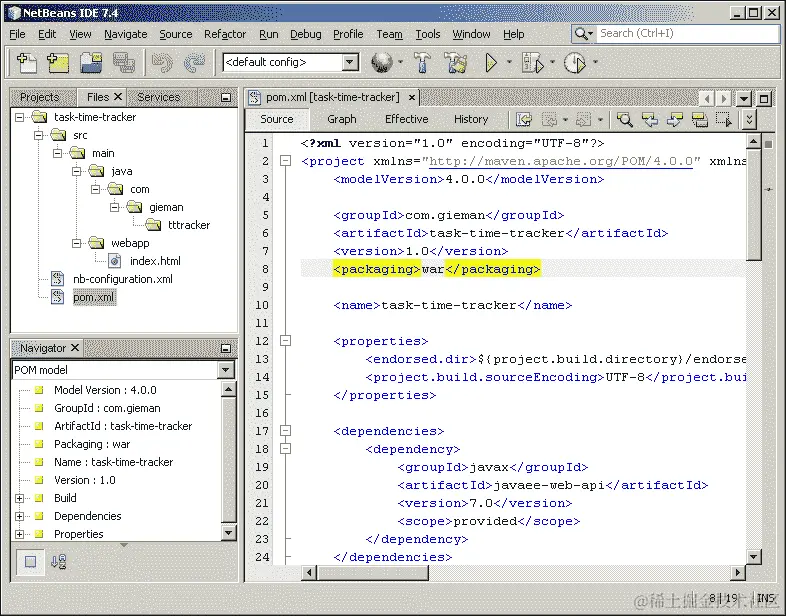
Task: Collapse the code fold at line 17 dependencies
Action: tap(285, 431)
